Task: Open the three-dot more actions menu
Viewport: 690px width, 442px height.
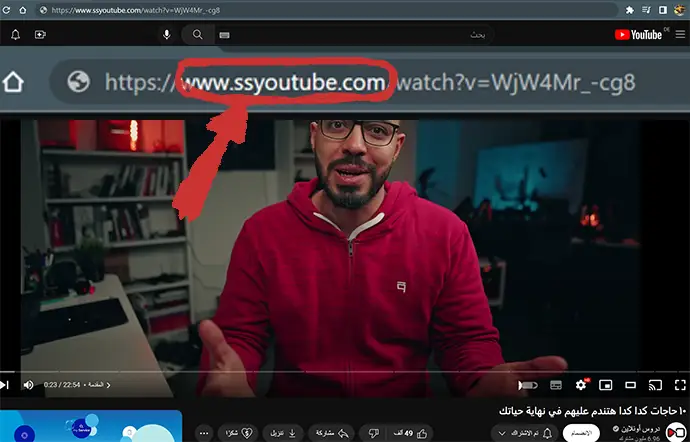Action: (x=204, y=433)
